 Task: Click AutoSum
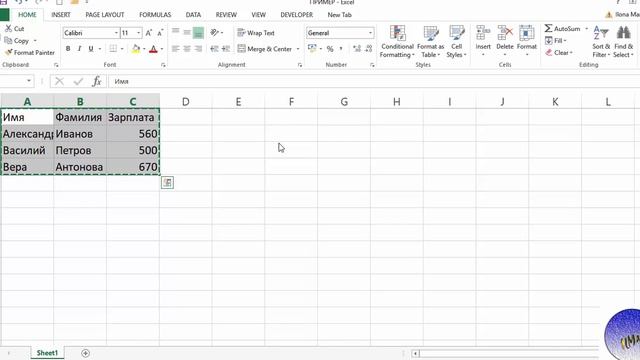562,29
